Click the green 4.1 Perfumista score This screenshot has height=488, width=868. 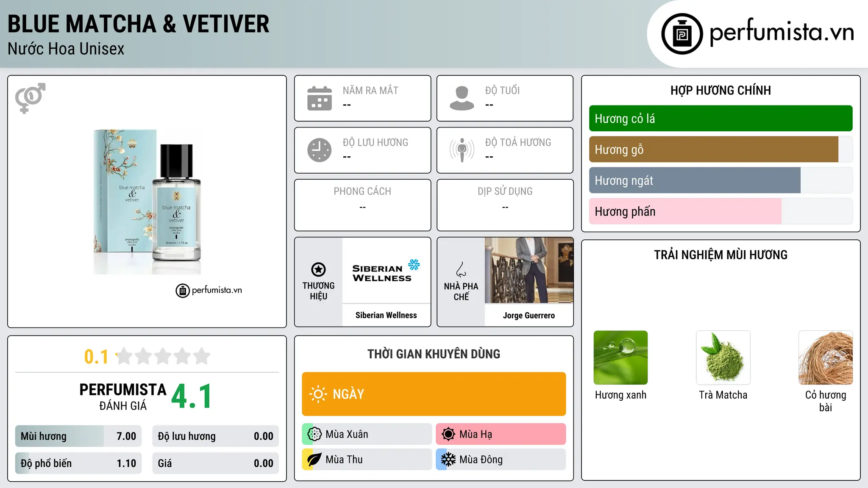tap(192, 396)
